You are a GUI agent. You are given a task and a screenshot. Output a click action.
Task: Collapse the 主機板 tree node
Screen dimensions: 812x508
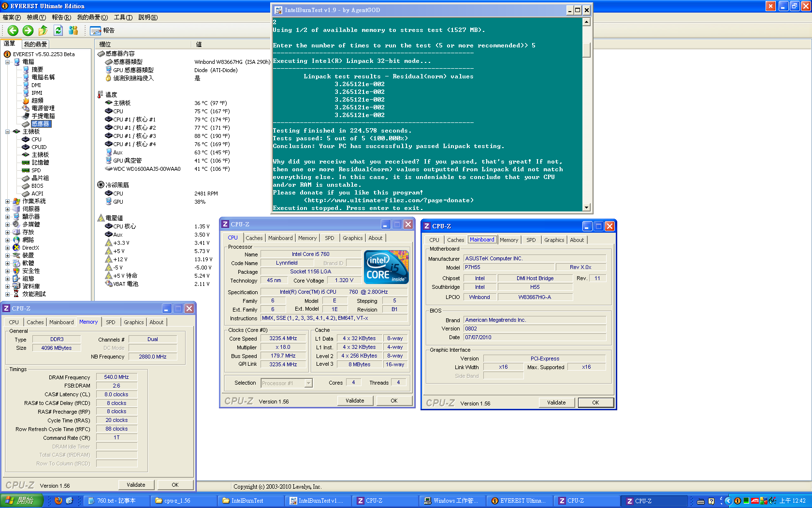click(x=7, y=132)
